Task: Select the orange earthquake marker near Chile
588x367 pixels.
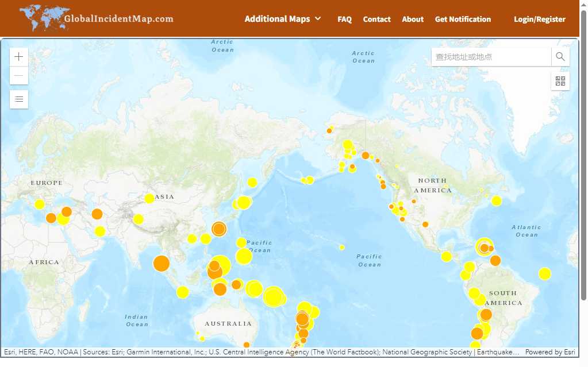Action: click(476, 332)
